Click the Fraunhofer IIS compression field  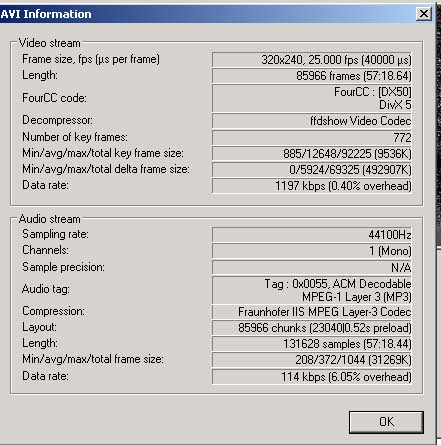[x=312, y=312]
